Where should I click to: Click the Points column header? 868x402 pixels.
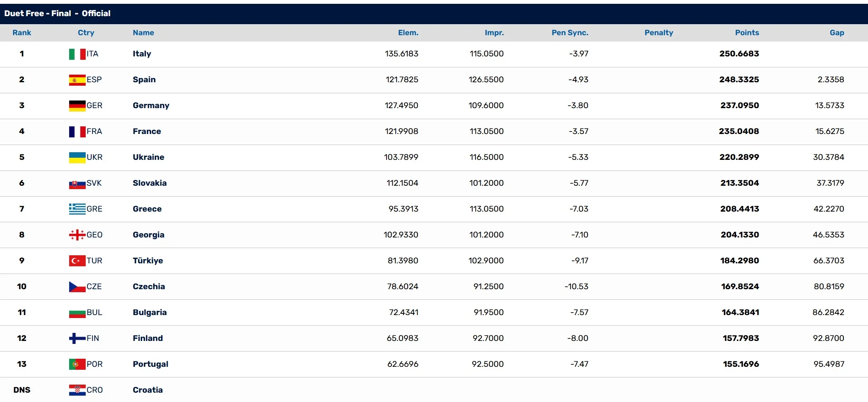747,33
